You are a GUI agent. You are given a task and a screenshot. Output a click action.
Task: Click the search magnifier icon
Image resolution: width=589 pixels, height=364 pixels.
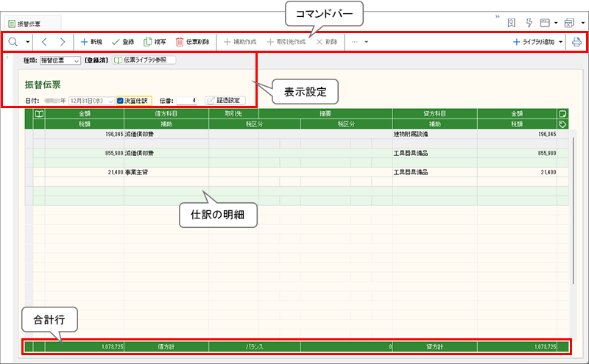(13, 43)
